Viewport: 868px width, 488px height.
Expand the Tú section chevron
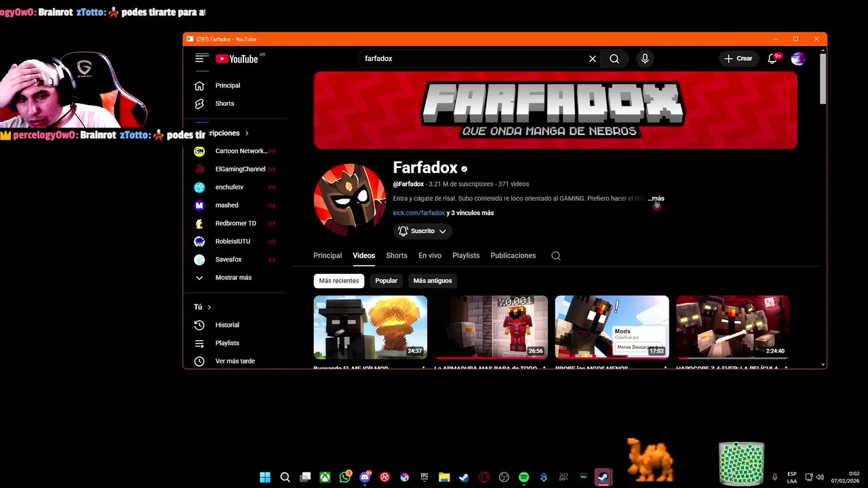(209, 307)
